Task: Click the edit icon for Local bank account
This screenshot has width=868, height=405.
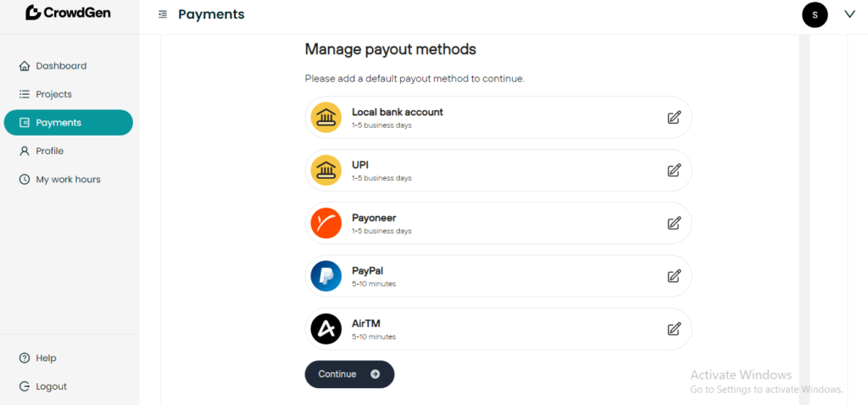Action: (x=674, y=118)
